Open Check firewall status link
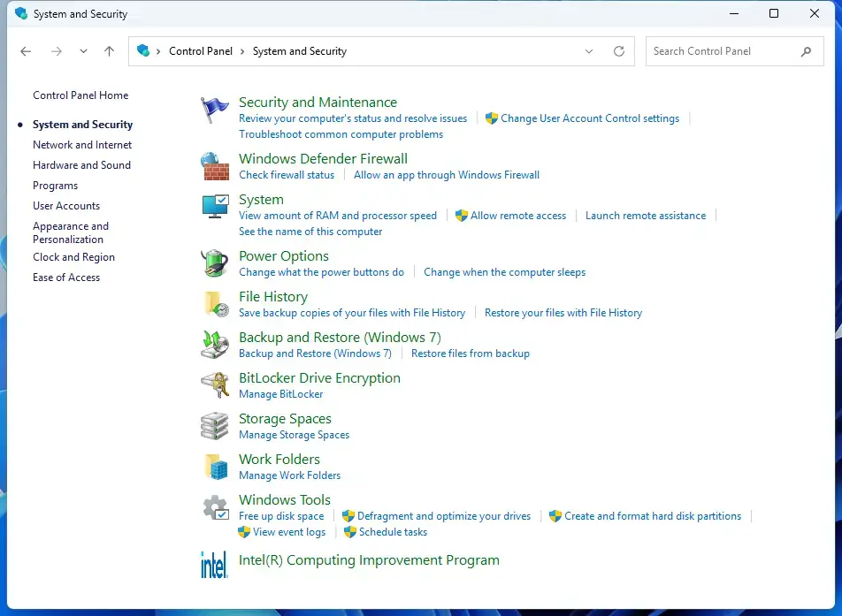Screen dimensions: 842x616 coord(287,175)
